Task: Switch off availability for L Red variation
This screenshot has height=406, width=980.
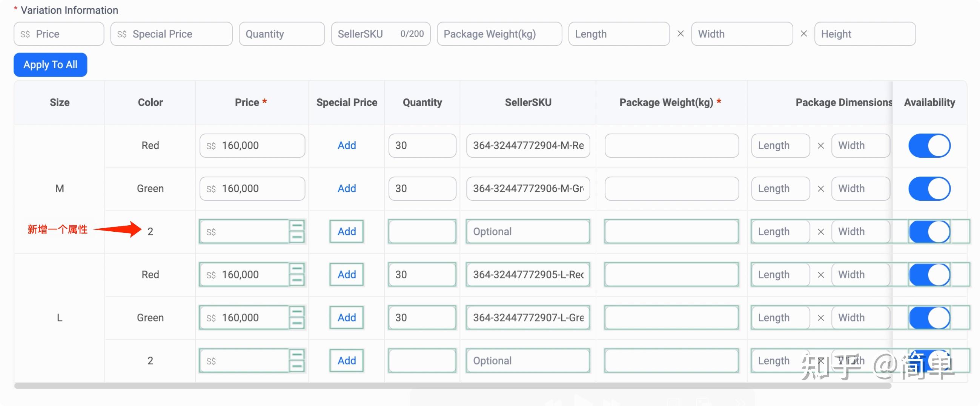Action: pyautogui.click(x=929, y=274)
